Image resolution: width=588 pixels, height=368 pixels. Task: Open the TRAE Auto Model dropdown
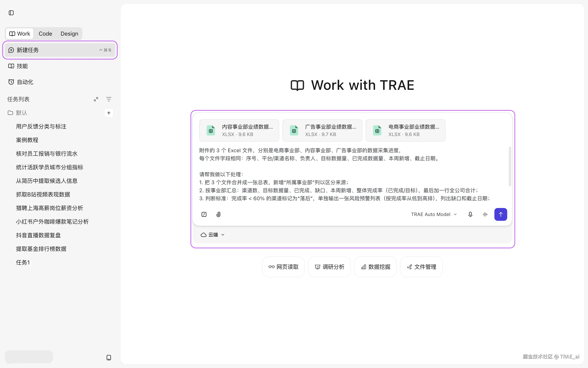point(434,214)
